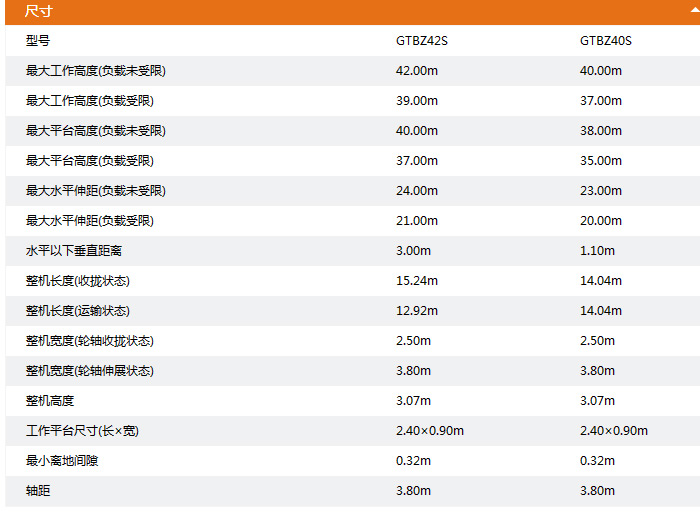The height and width of the screenshot is (520, 700).
Task: Collapse the 尺寸 section using the arrow
Action: click(694, 8)
